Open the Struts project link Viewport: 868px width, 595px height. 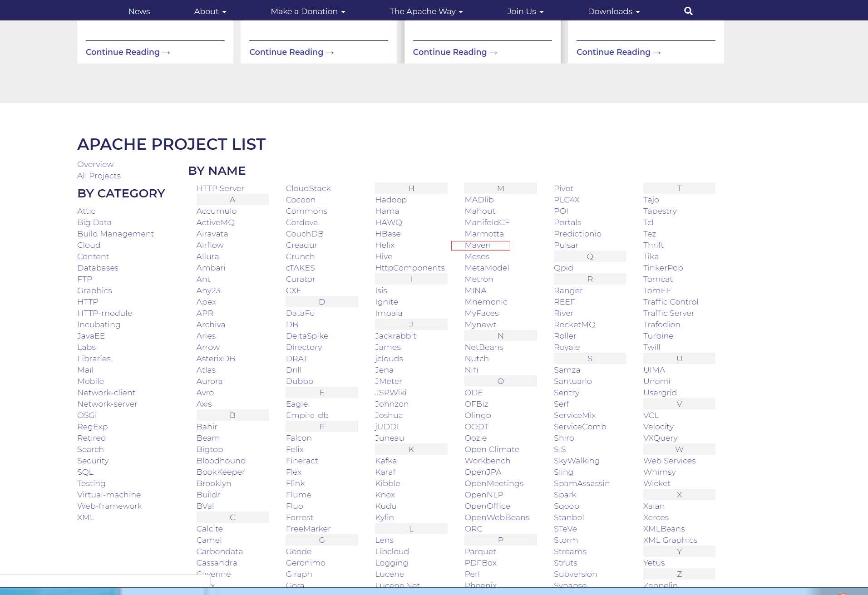[566, 563]
